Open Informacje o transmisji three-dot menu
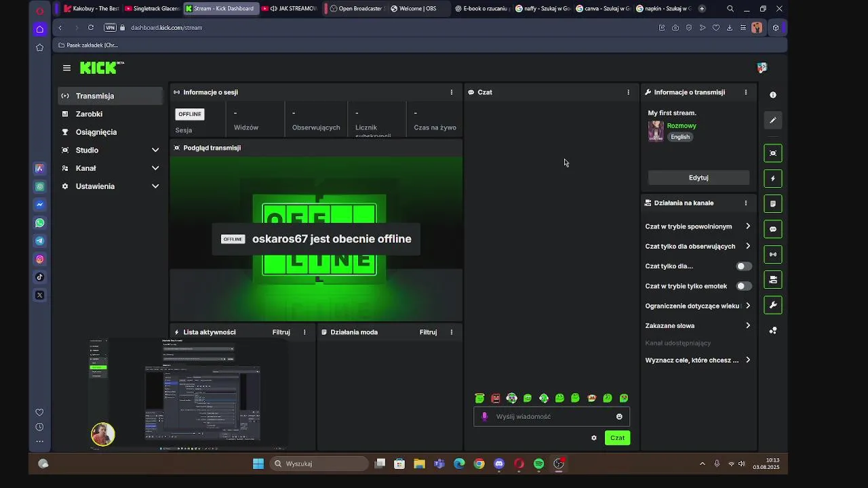 tap(746, 92)
